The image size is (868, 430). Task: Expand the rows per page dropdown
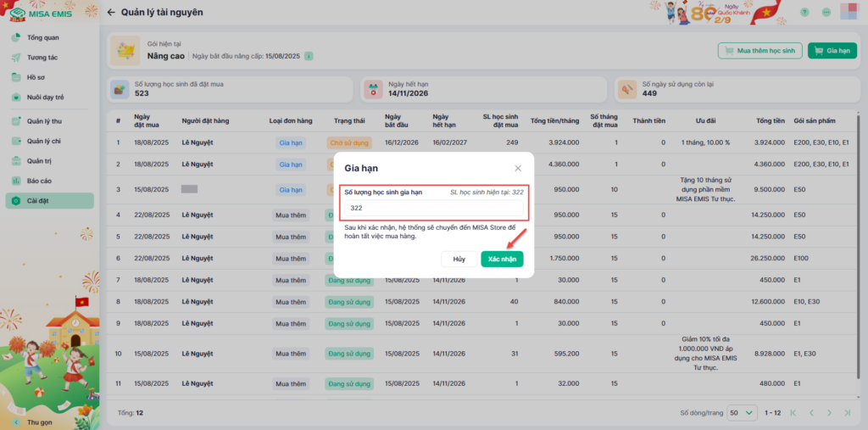tap(741, 413)
